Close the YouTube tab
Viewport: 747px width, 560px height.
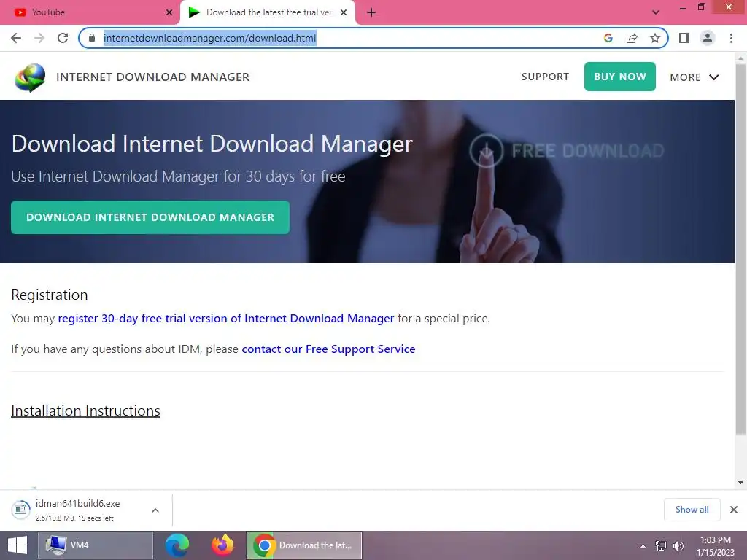(x=169, y=12)
